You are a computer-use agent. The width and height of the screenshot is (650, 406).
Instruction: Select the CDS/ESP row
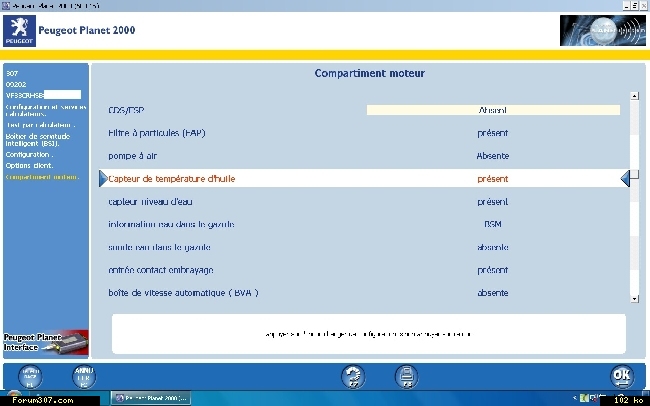point(364,110)
